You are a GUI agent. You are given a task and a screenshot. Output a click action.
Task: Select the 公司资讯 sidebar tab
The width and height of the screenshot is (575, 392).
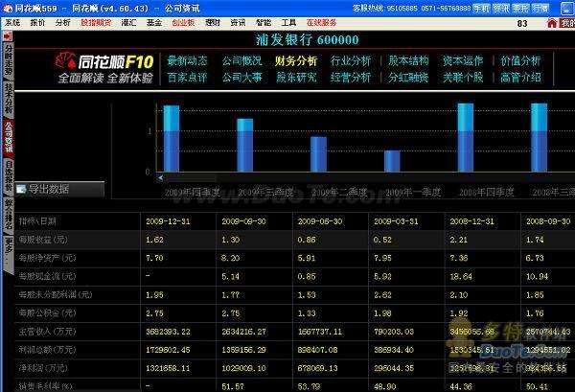8,137
